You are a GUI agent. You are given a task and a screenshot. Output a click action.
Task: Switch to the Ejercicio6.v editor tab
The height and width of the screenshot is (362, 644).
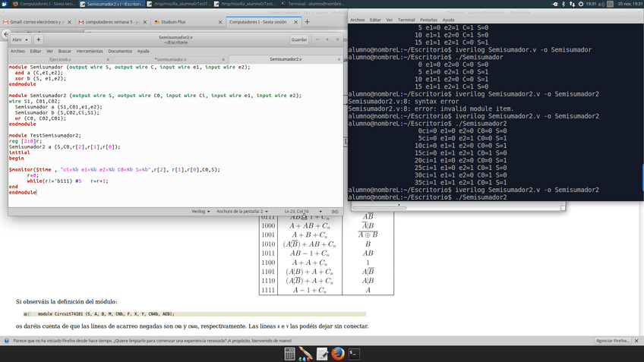[60, 58]
